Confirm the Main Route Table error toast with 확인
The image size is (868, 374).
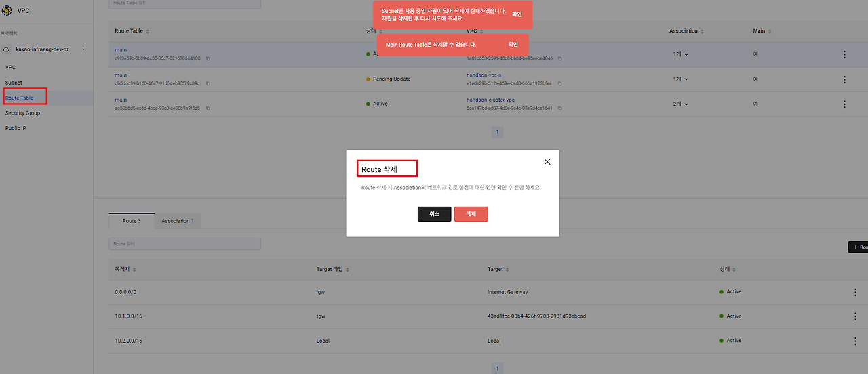click(513, 45)
